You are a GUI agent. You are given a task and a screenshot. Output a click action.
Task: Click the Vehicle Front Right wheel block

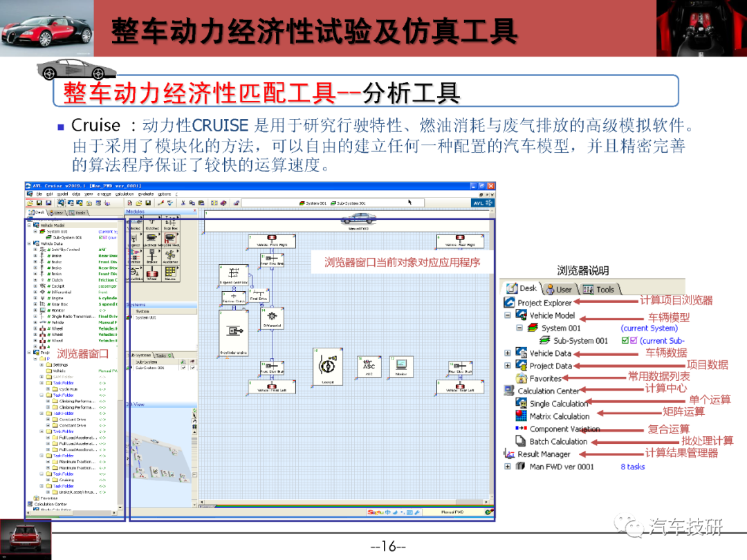[272, 241]
